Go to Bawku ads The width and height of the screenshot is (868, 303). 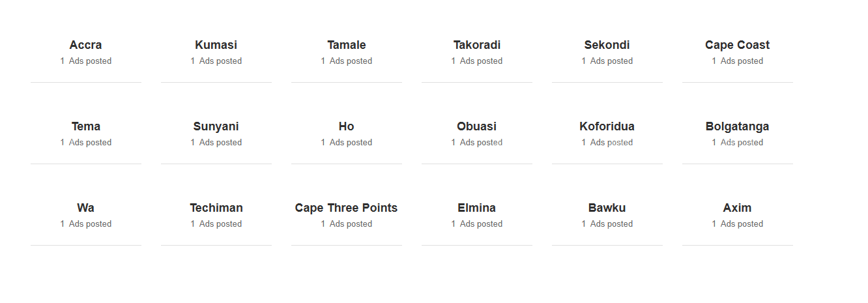[607, 208]
